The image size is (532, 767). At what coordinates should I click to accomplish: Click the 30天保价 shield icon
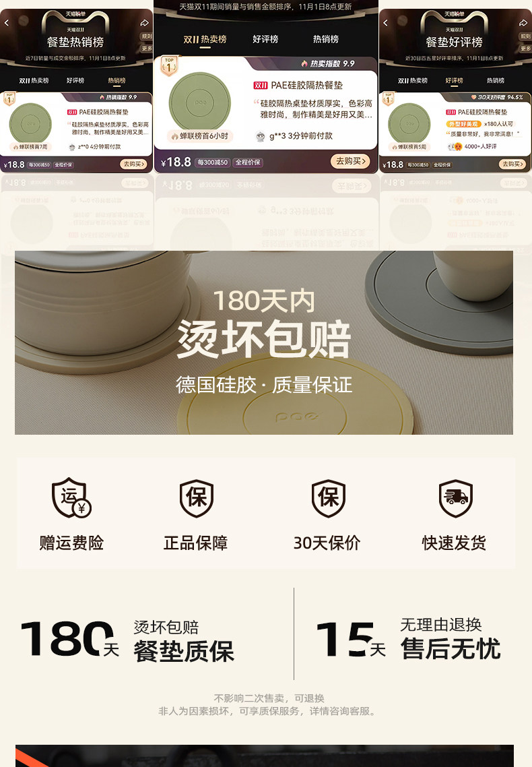[x=329, y=498]
